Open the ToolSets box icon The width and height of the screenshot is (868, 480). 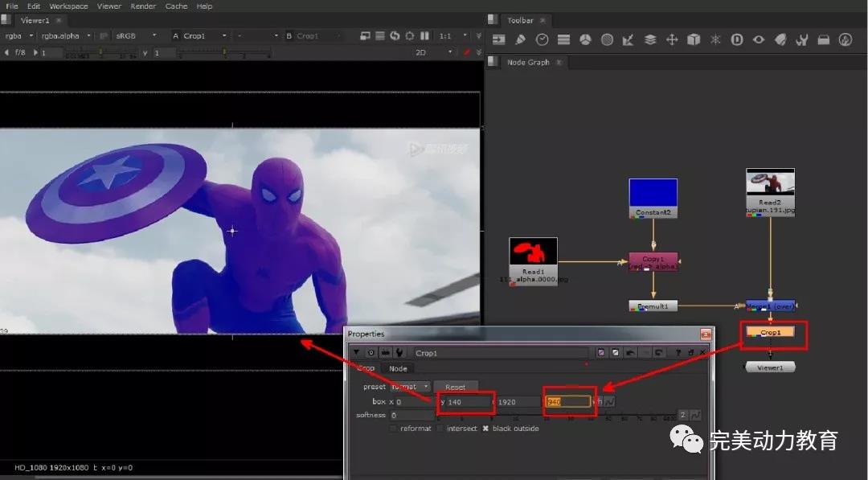pos(824,39)
